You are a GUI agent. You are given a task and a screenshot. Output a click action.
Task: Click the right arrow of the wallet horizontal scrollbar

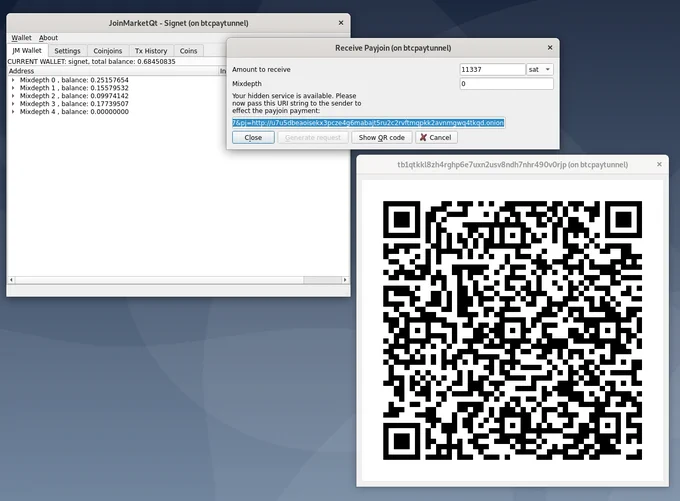345,280
